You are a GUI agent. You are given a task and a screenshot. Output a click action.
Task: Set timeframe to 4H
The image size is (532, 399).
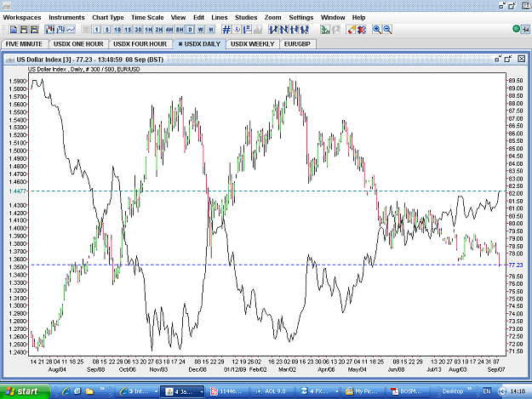169,30
